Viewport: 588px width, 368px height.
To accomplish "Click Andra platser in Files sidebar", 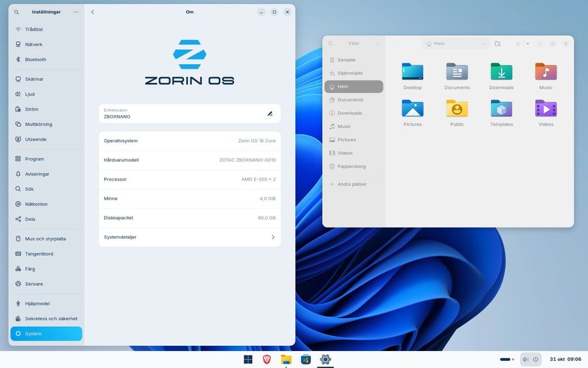I will click(351, 184).
